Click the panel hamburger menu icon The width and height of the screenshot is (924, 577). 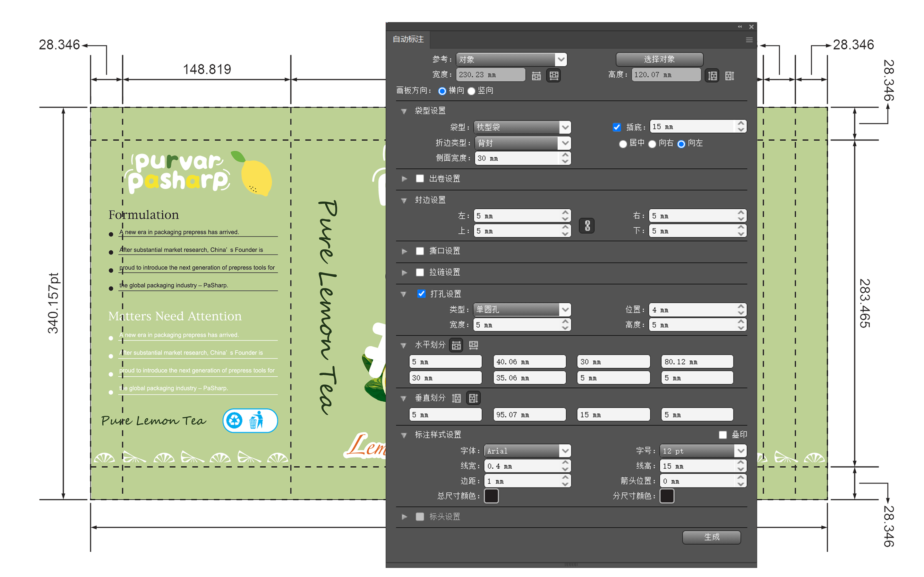(749, 40)
